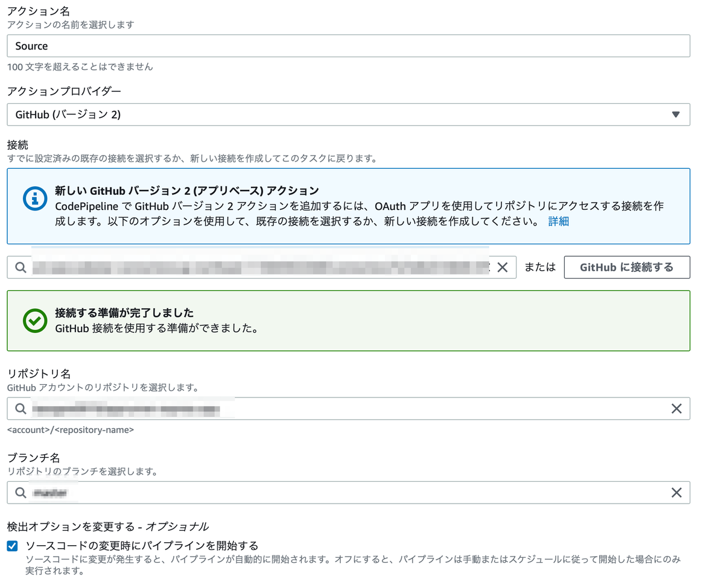This screenshot has width=724, height=588.
Task: Edit the Source action name field
Action: (348, 46)
